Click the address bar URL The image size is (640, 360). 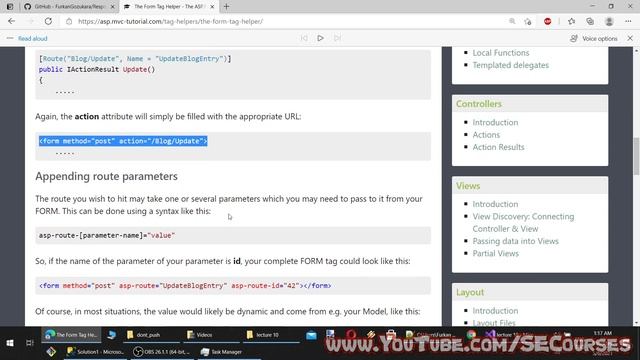point(171,21)
